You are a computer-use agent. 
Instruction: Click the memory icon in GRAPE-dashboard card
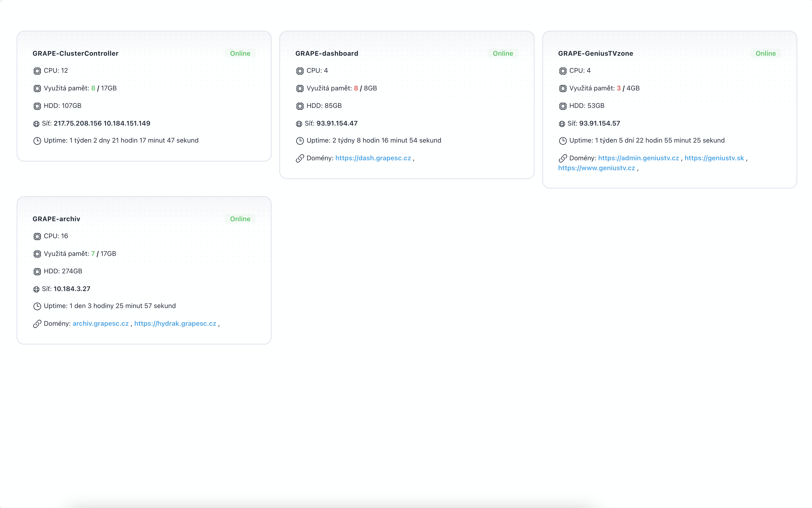click(x=300, y=88)
